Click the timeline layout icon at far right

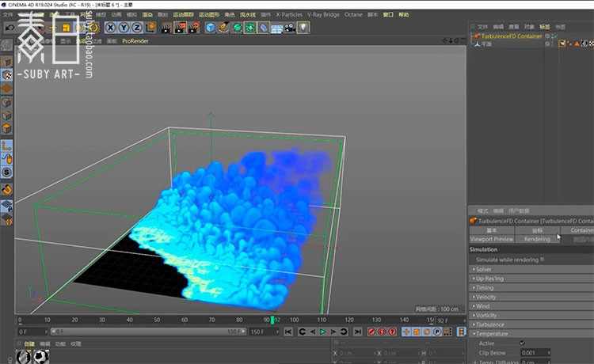461,332
